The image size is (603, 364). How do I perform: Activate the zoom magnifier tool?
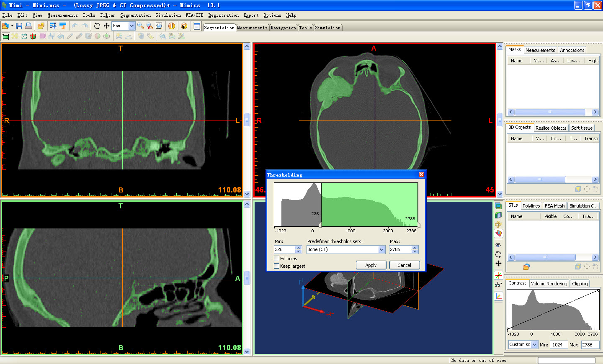tap(141, 26)
